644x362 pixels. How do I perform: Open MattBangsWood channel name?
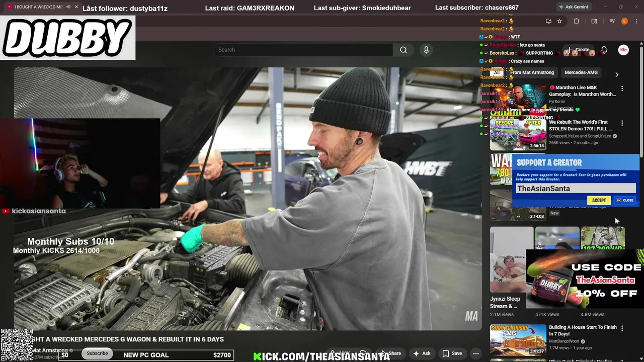tap(564, 341)
